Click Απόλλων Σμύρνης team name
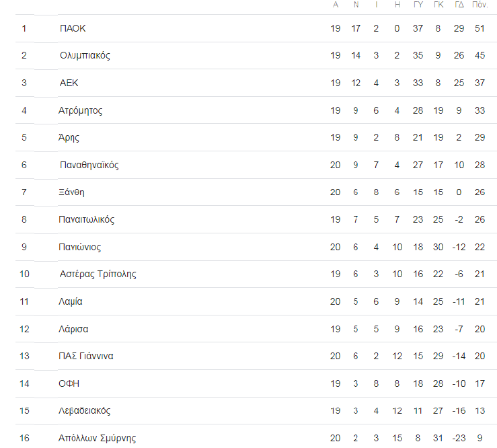 point(97,438)
